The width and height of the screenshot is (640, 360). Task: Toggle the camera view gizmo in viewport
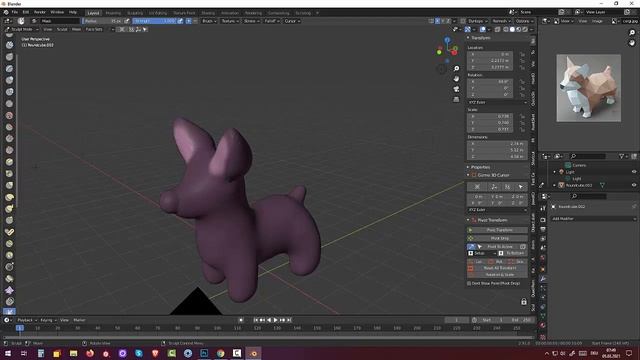[456, 89]
